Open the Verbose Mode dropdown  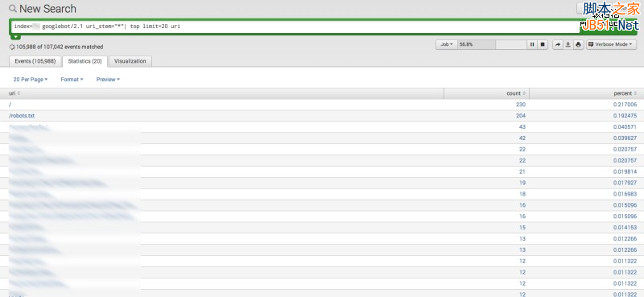tap(612, 44)
